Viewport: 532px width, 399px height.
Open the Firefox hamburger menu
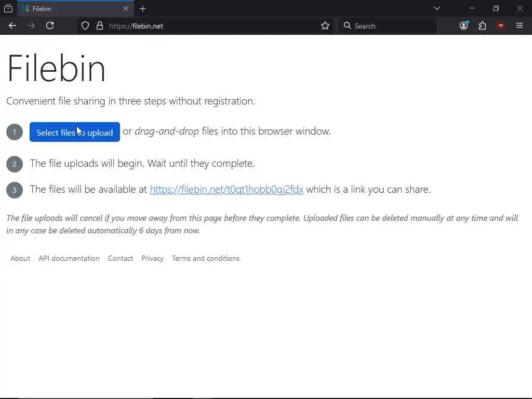[x=519, y=26]
